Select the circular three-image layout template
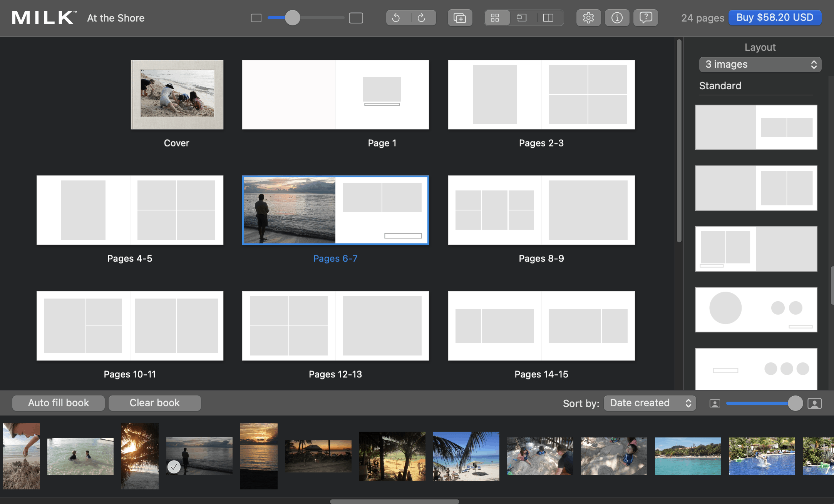Image resolution: width=834 pixels, height=504 pixels. [756, 309]
